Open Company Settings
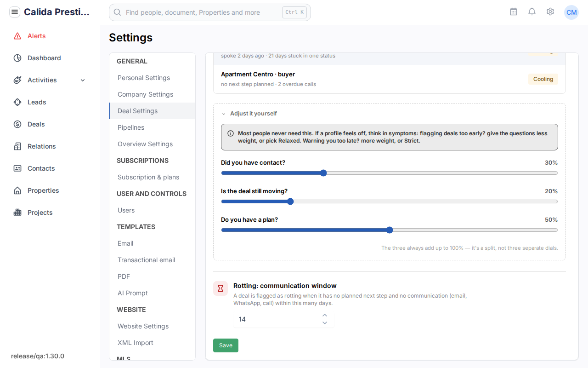The height and width of the screenshot is (368, 588). [x=153, y=94]
